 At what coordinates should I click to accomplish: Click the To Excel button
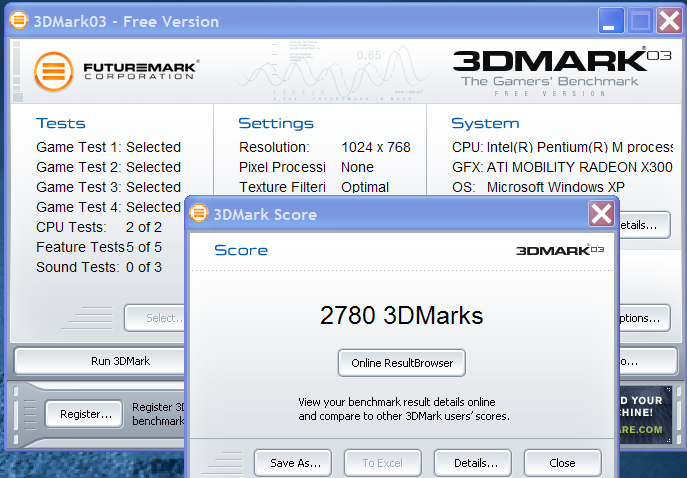click(x=382, y=463)
